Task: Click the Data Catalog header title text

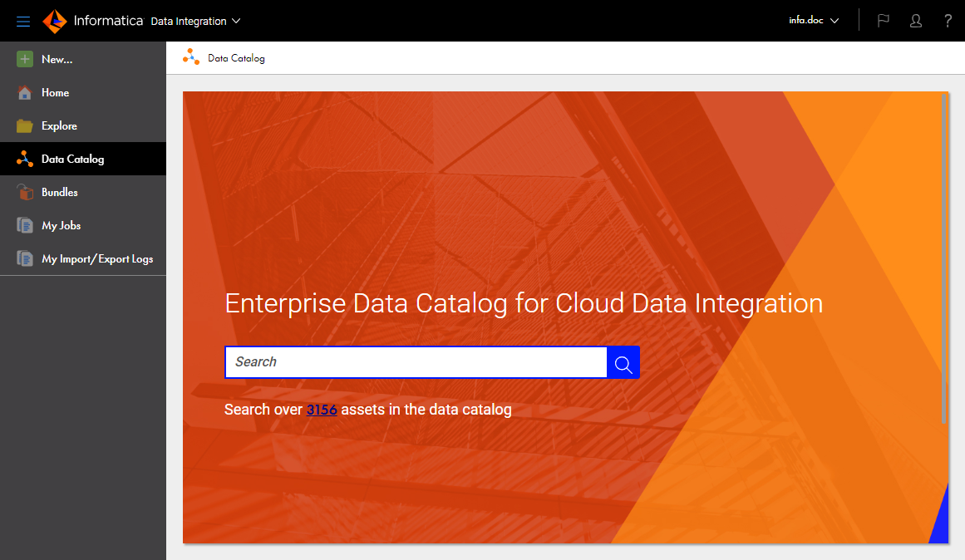Action: [236, 58]
